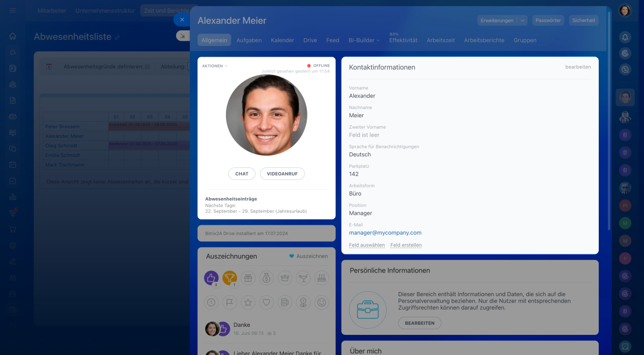Open the people icon in left sidebar
Screen dimensions: 644x355
point(13,84)
